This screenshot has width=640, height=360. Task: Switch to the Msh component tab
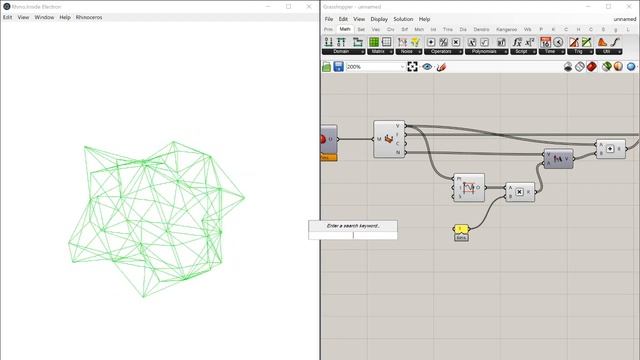(419, 29)
